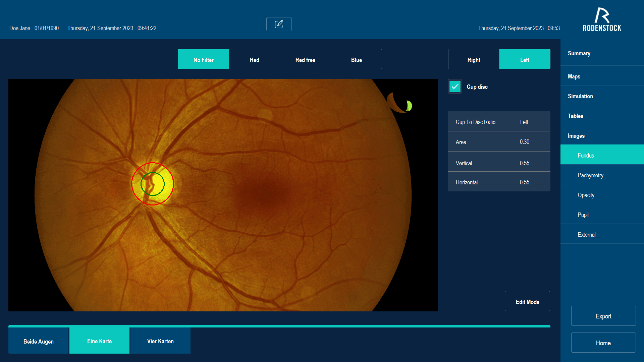The height and width of the screenshot is (362, 644).
Task: Click the Export button
Action: (603, 316)
